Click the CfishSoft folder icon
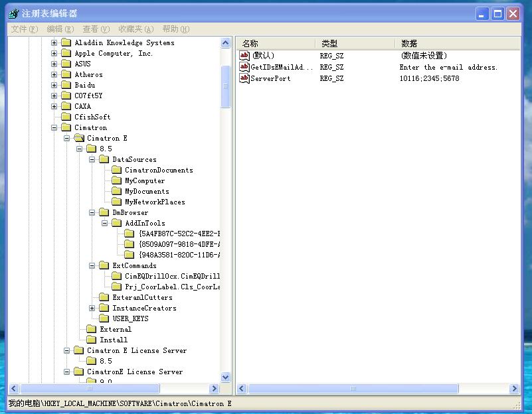532x414 pixels. click(66, 117)
